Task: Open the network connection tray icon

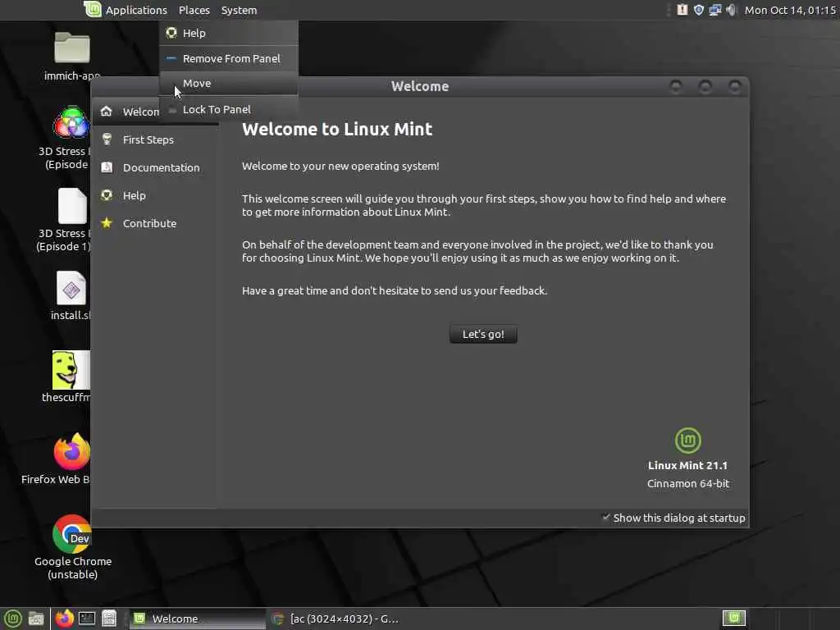Action: 715,10
